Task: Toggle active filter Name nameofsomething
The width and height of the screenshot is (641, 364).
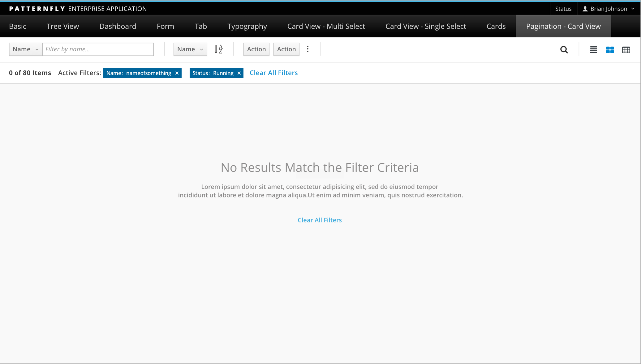Action: click(x=177, y=73)
